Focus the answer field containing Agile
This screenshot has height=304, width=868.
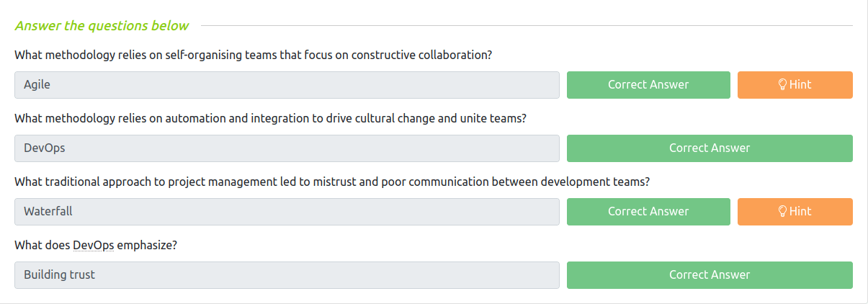point(287,85)
